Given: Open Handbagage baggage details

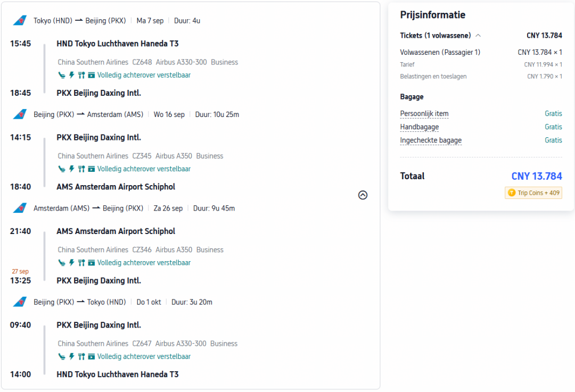Looking at the screenshot, I should 419,127.
